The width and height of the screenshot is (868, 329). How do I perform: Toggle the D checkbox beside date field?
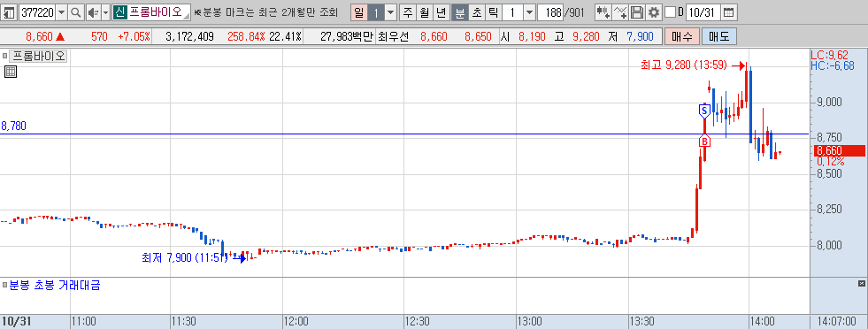tap(670, 12)
